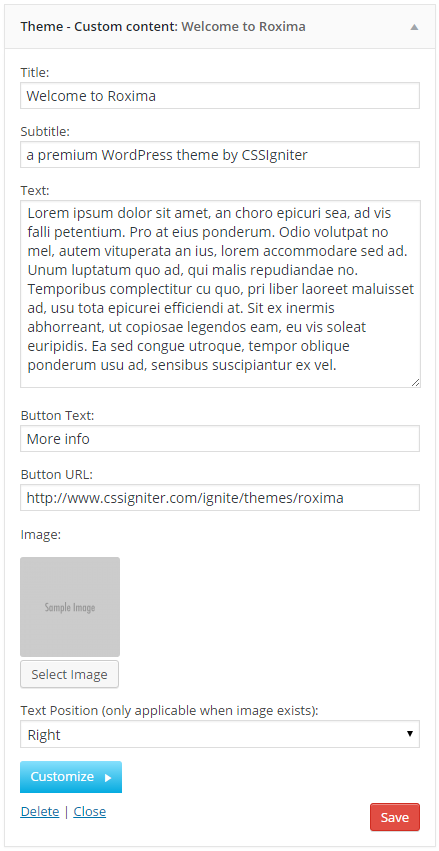Screen dimensions: 439x851
Task: Open the Select Image button
Action: [x=69, y=675]
